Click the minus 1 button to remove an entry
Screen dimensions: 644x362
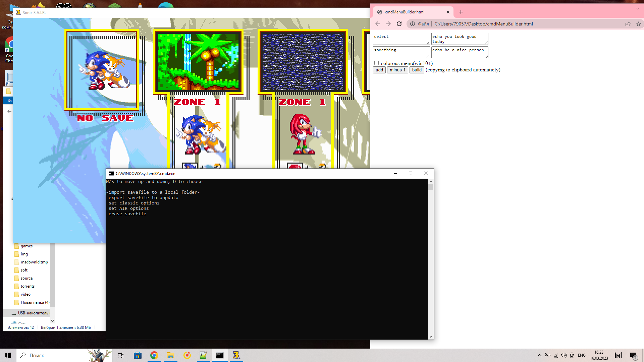tap(397, 70)
